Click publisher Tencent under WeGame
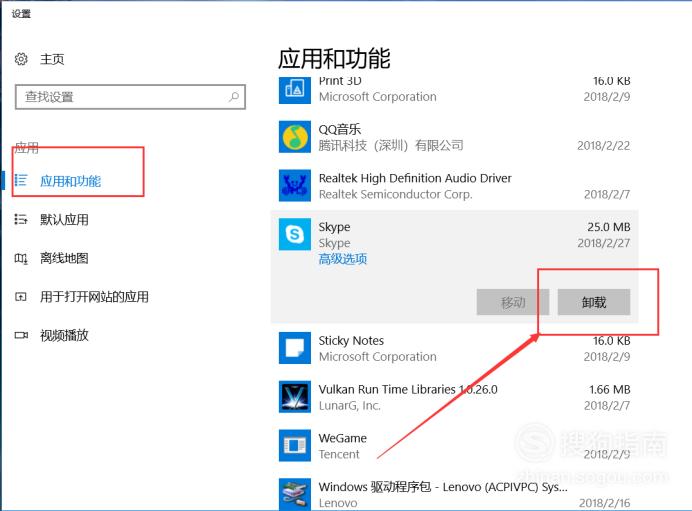The image size is (692, 511). tap(339, 454)
